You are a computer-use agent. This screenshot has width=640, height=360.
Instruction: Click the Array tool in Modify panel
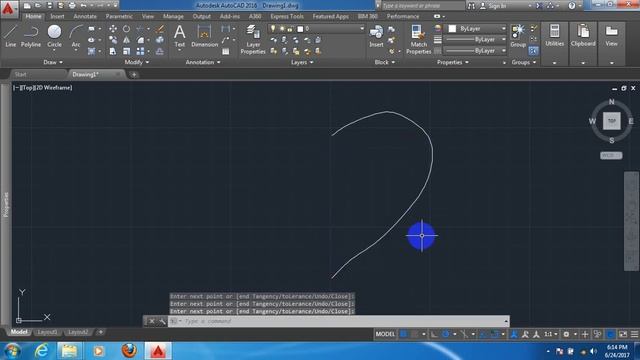coord(140,51)
